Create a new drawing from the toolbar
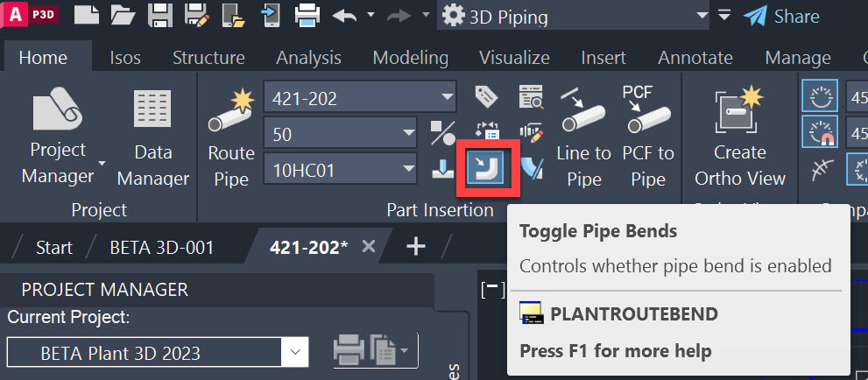868x380 pixels. 87,16
